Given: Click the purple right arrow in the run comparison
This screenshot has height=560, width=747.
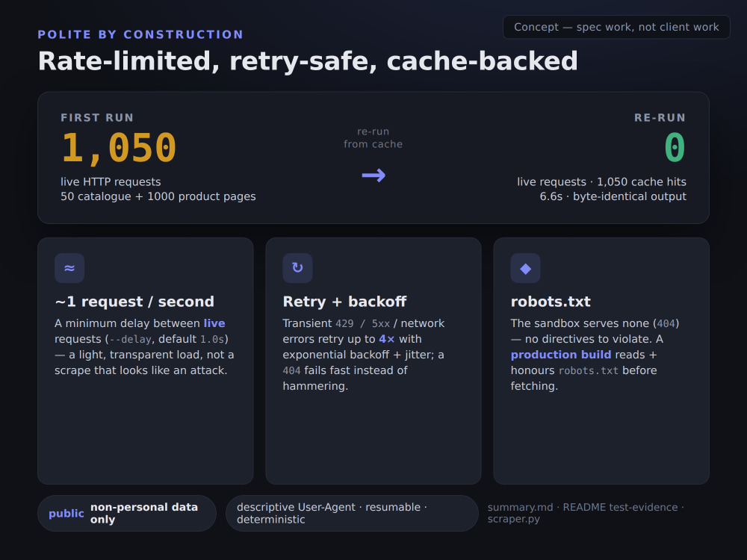Looking at the screenshot, I should [373, 175].
